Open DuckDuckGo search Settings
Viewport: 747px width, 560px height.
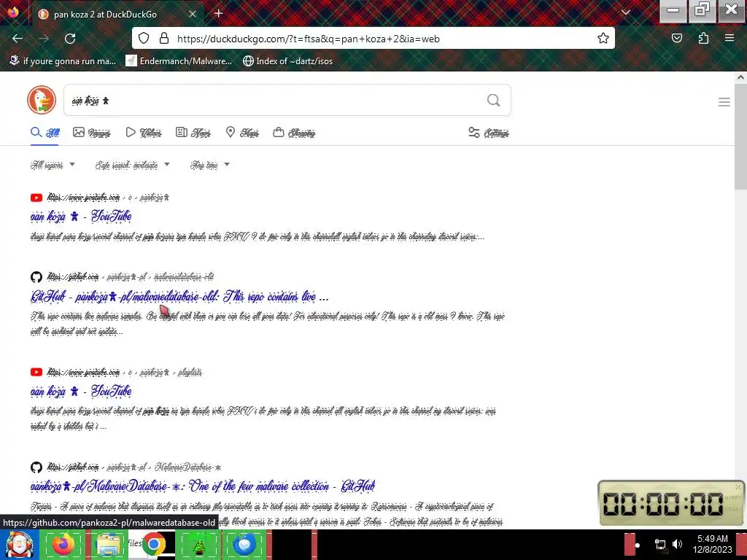point(488,133)
